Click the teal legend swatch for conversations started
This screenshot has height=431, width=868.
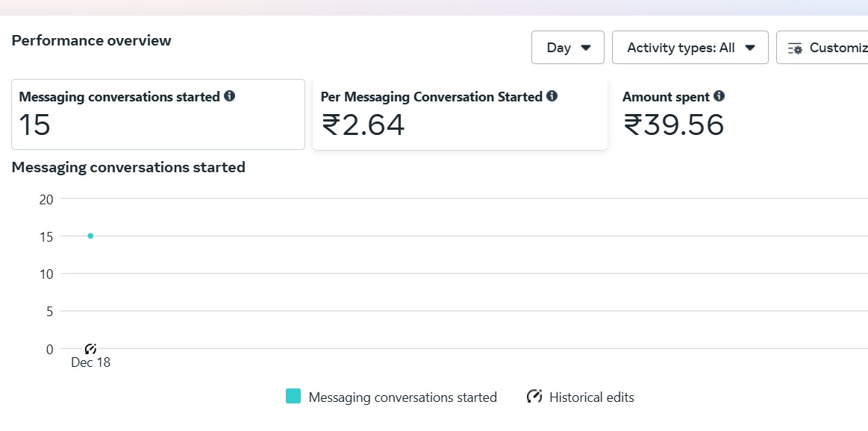point(293,396)
